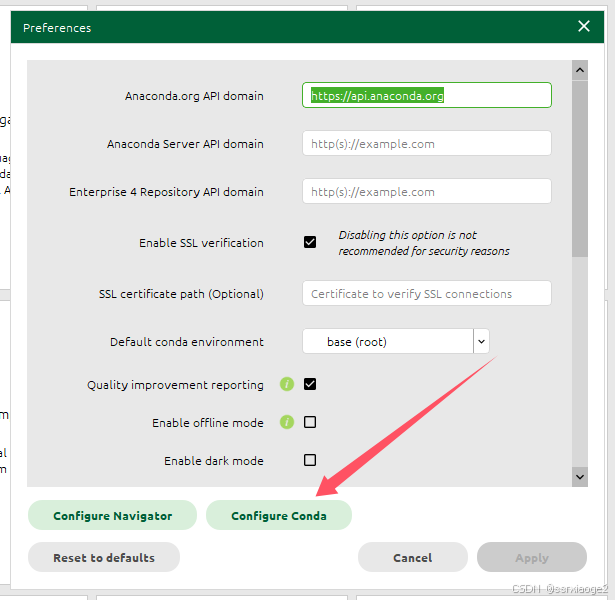Click the Quality improvement reporting label
This screenshot has width=615, height=600.
pos(175,385)
